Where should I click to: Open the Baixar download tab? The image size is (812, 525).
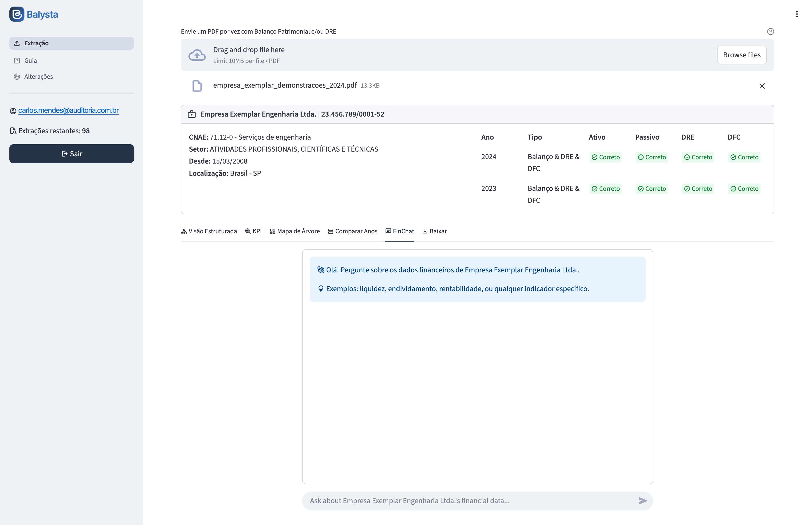point(434,231)
